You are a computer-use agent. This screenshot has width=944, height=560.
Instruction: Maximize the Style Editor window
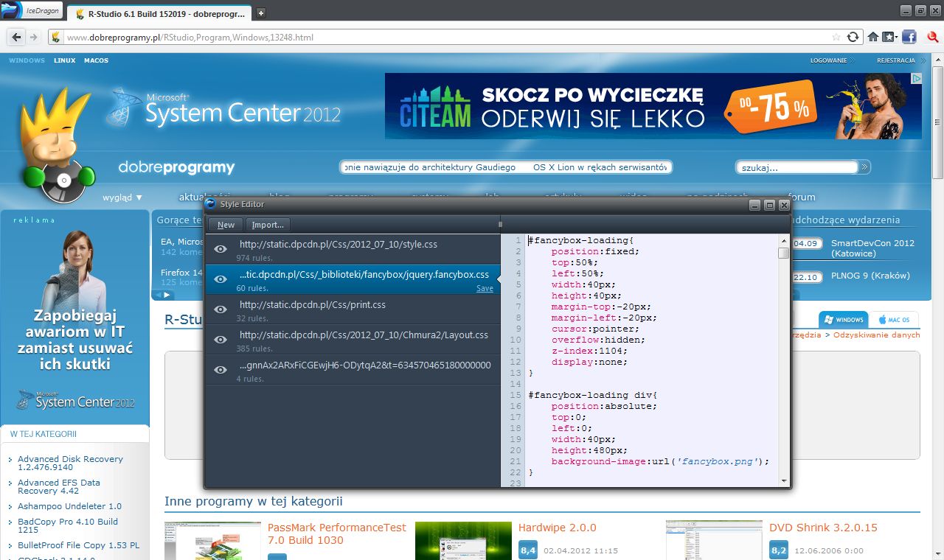point(769,205)
